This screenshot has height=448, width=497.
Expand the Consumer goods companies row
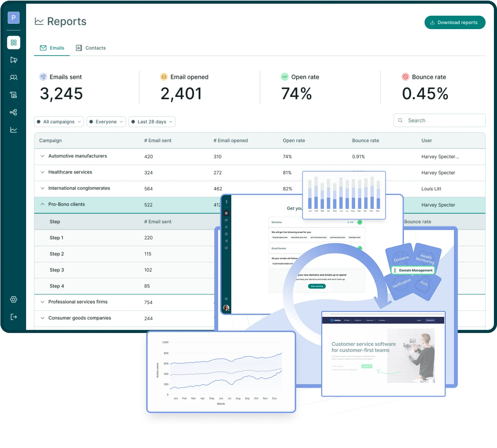43,318
